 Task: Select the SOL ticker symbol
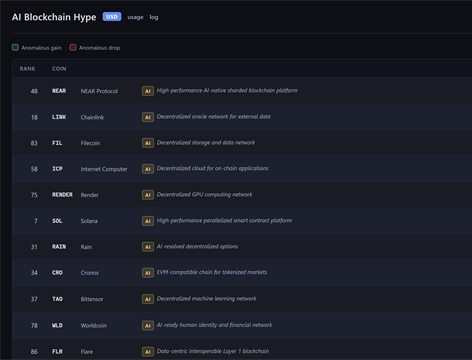57,221
